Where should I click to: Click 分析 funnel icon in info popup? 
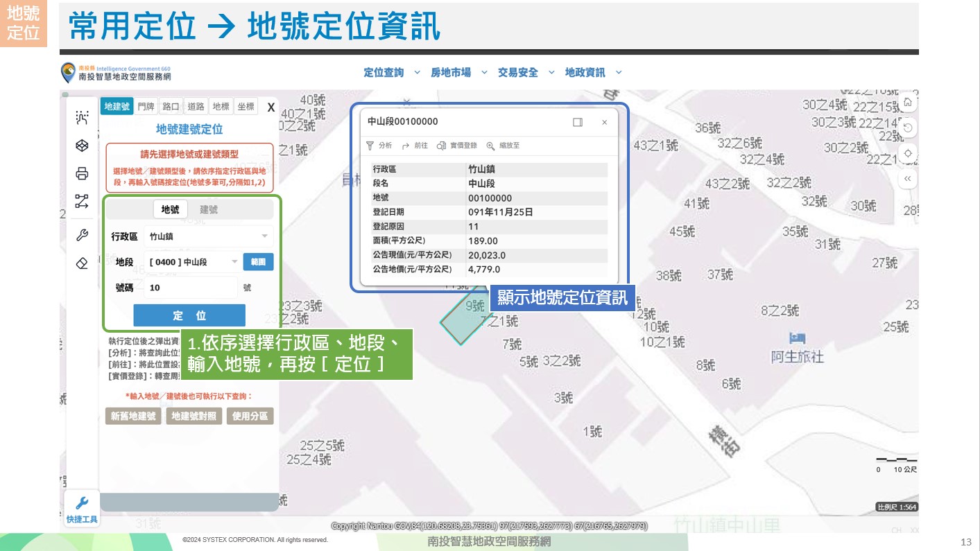click(370, 146)
